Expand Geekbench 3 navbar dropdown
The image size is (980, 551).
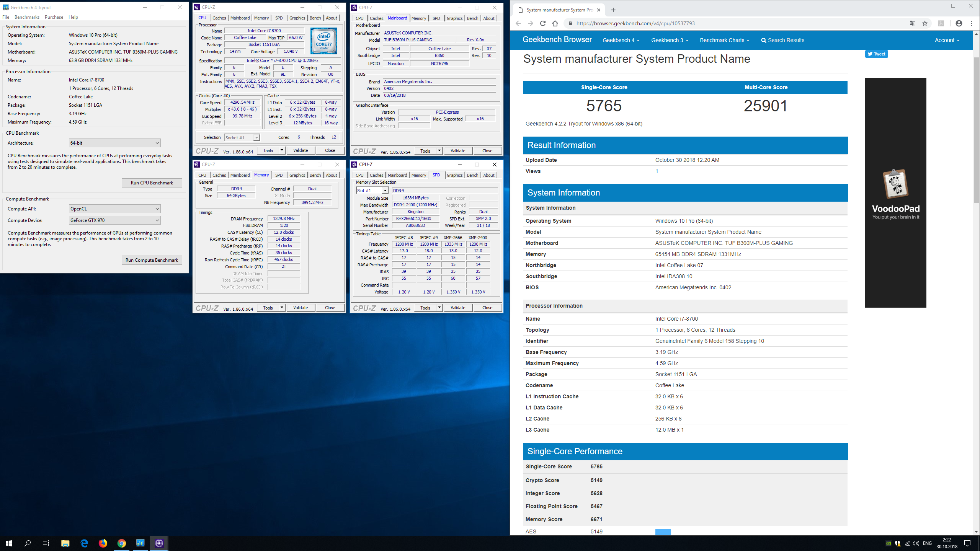pyautogui.click(x=670, y=40)
